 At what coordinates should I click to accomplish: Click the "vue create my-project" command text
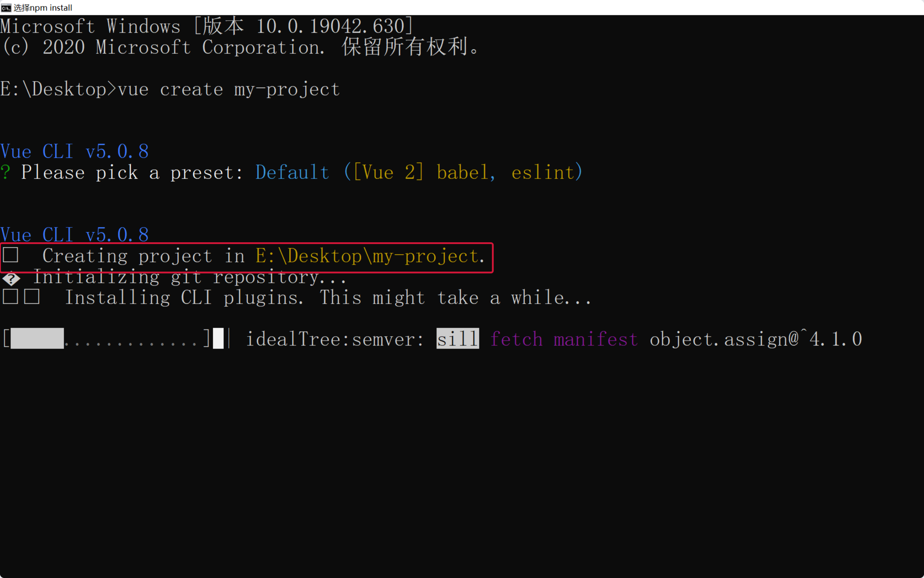[x=229, y=89]
